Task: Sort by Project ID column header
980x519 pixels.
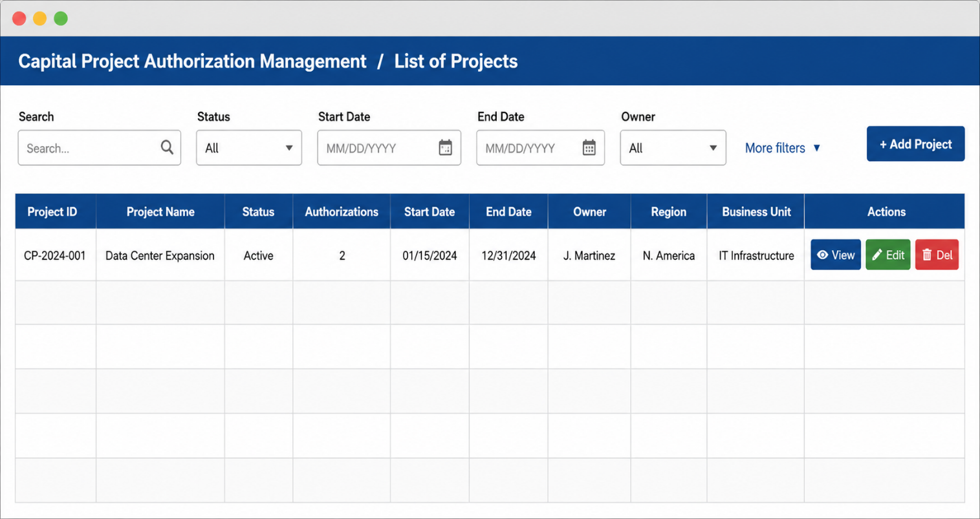Action: click(x=56, y=211)
